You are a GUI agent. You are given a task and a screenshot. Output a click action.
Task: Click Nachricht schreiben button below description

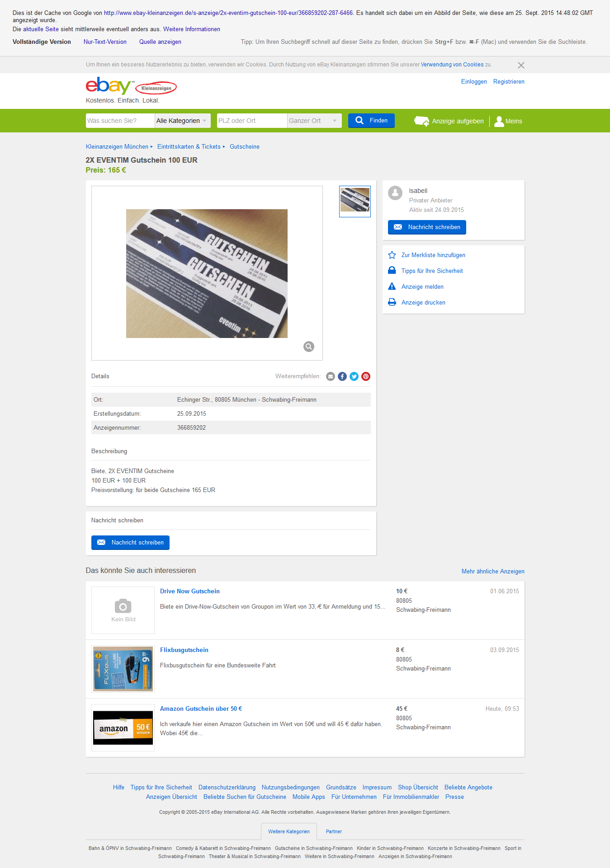[x=130, y=543]
